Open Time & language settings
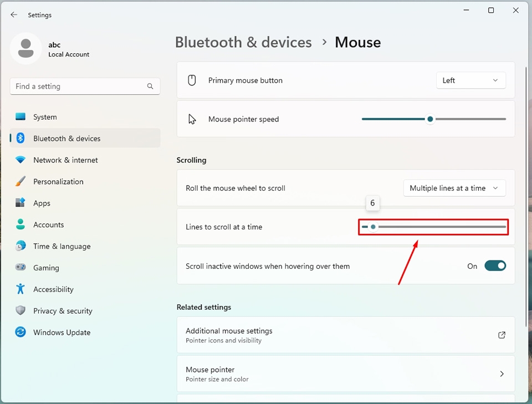532x404 pixels. tap(85, 246)
